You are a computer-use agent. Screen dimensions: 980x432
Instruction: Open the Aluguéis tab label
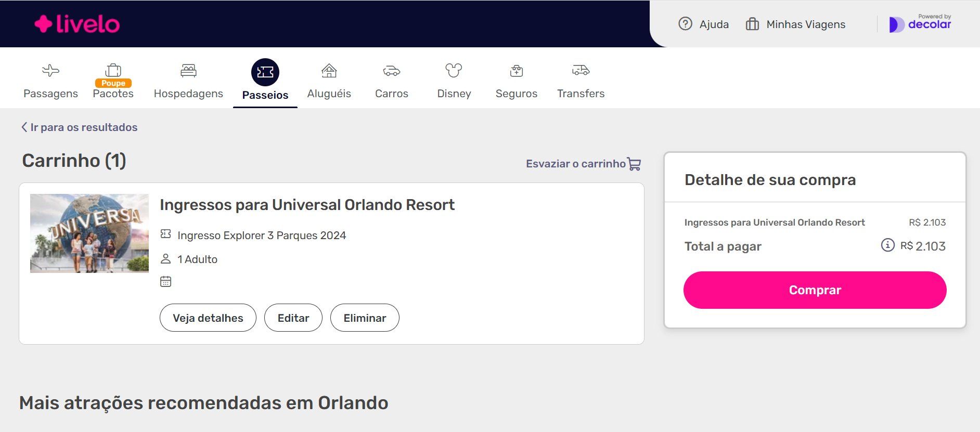tap(329, 94)
